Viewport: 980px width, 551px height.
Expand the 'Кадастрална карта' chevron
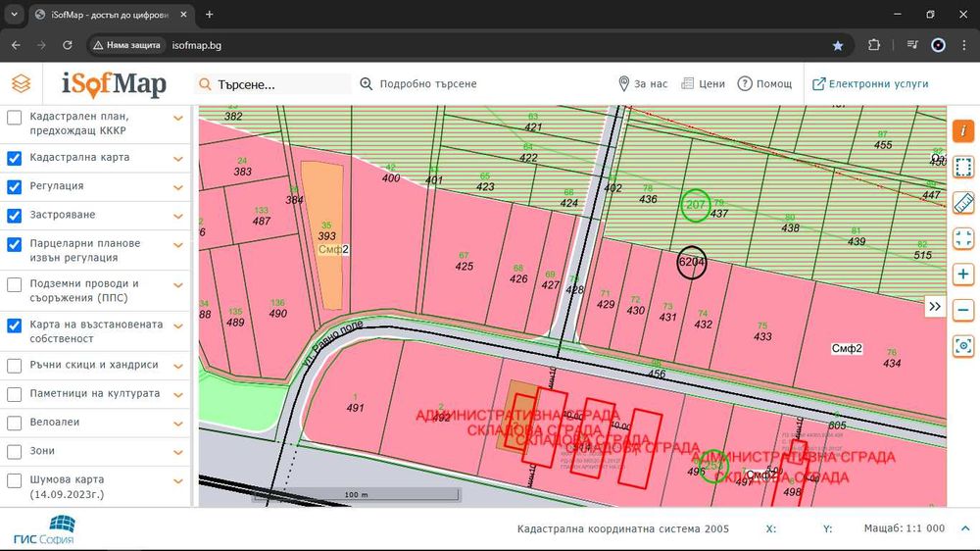[178, 159]
